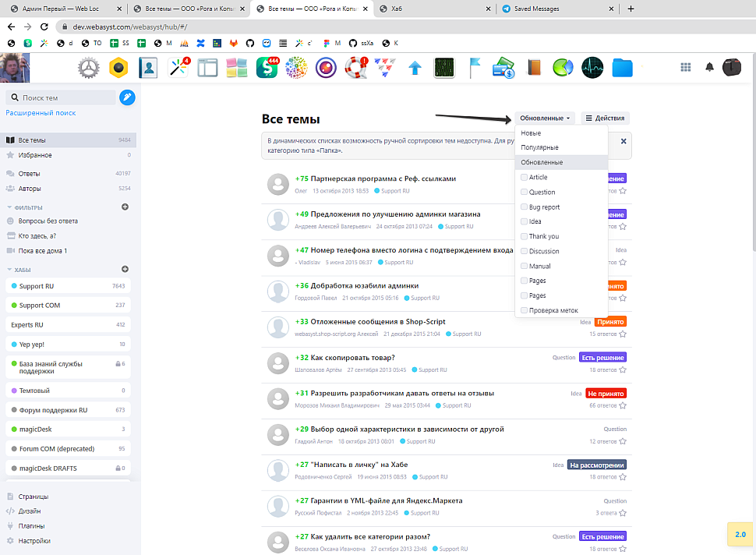Image resolution: width=756 pixels, height=555 pixels.
Task: Select Популярные in the sort menu
Action: (x=539, y=147)
